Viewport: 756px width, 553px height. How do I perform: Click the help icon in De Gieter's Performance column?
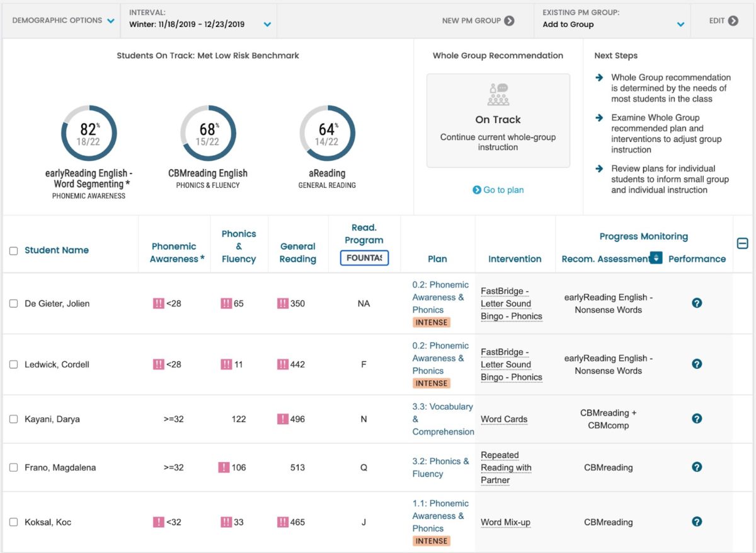(x=697, y=303)
